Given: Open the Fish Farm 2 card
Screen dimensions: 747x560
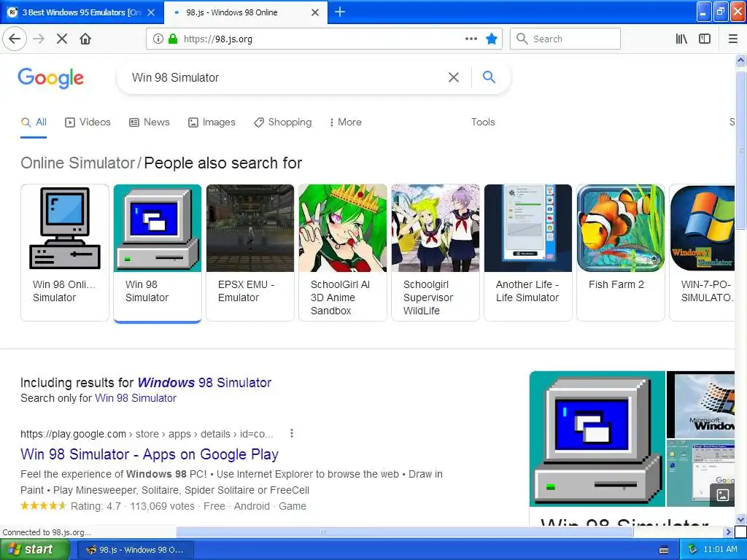Looking at the screenshot, I should click(x=621, y=252).
